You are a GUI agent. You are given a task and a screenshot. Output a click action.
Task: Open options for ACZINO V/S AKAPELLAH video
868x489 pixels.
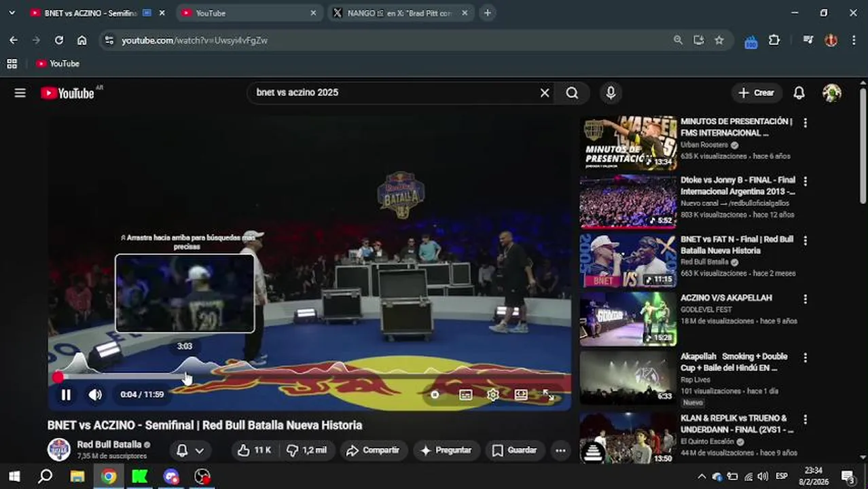click(x=805, y=299)
